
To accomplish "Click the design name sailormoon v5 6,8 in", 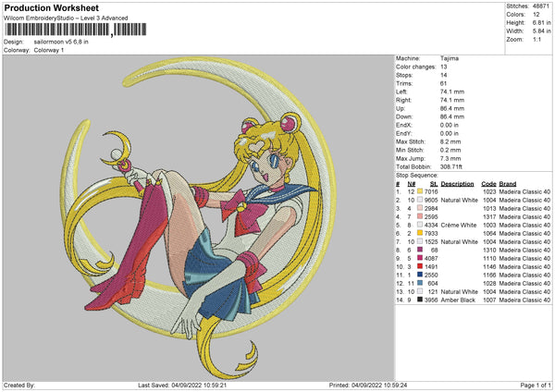I will point(61,42).
